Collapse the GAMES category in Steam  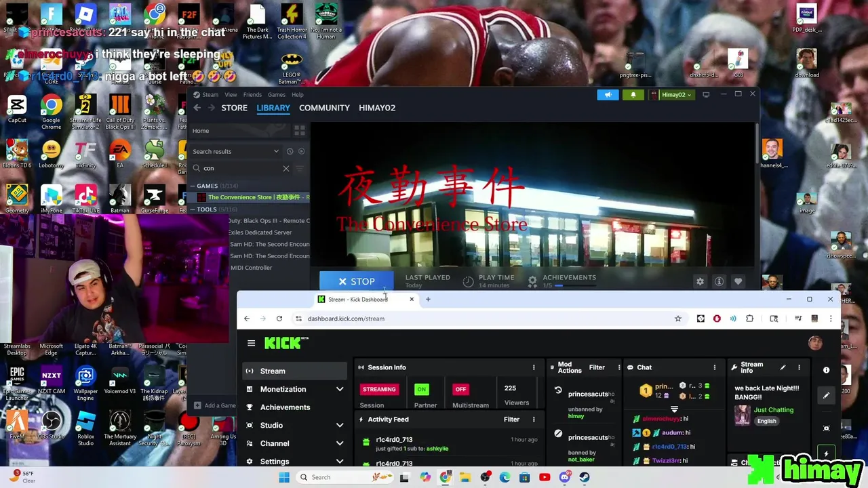point(193,186)
